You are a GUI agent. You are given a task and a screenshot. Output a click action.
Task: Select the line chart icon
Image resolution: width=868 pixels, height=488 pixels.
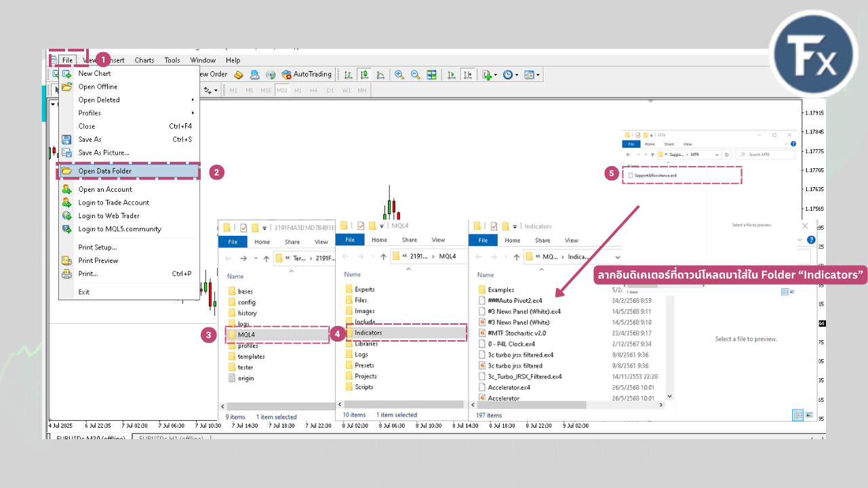pyautogui.click(x=380, y=75)
